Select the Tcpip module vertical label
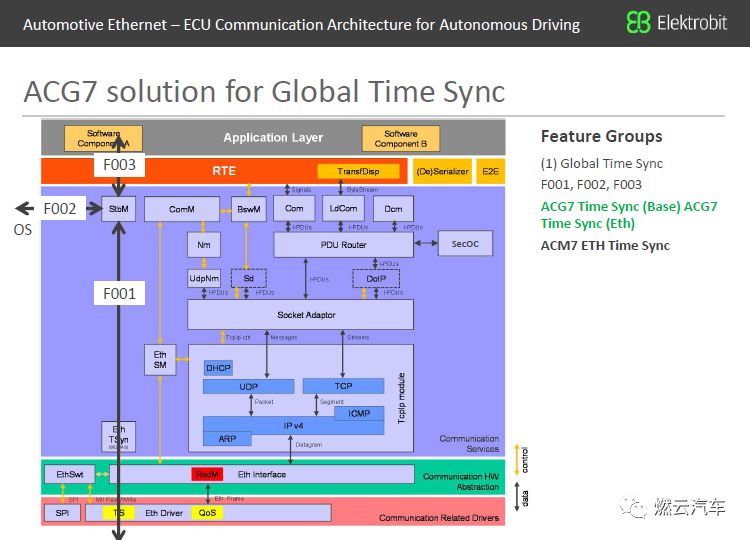This screenshot has width=750, height=540. coord(402,398)
